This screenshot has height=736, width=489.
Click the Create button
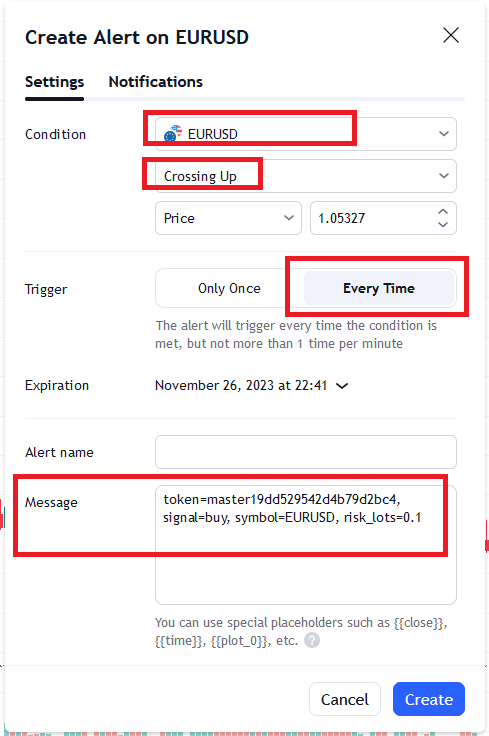[x=428, y=699]
